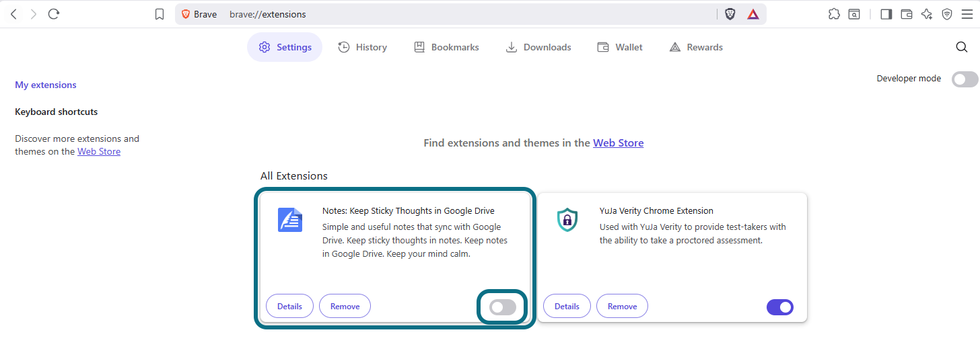Reload the extensions page
Viewport: 980px width, 359px height.
(x=55, y=14)
